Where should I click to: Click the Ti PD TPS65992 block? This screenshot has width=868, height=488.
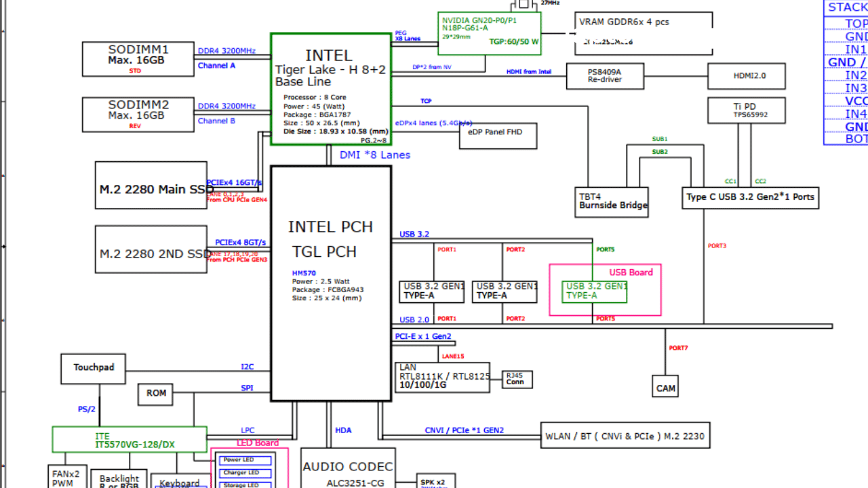coord(746,110)
